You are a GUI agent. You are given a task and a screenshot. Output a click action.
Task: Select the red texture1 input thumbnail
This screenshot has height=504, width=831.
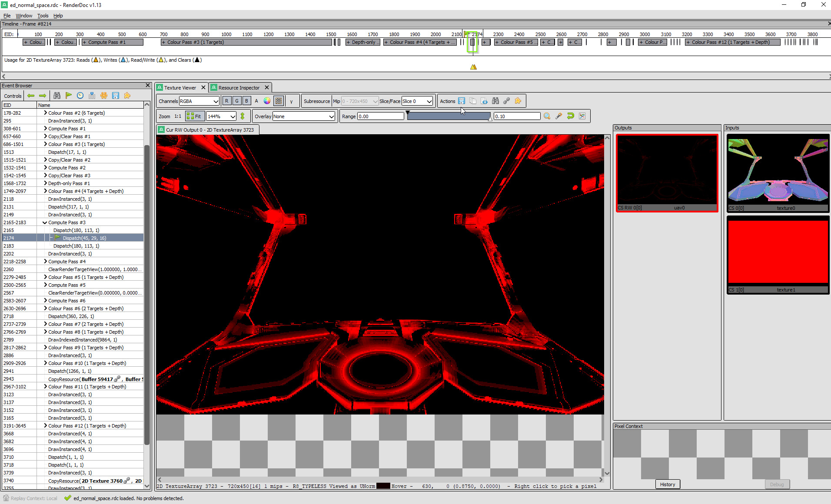[x=778, y=255]
